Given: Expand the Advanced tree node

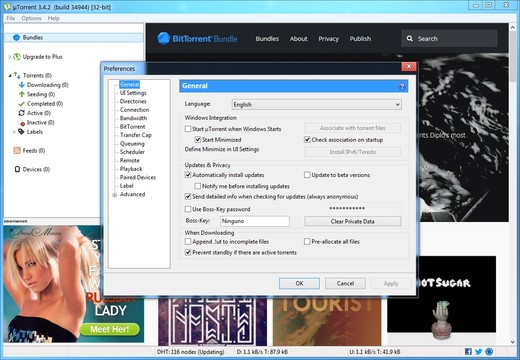Looking at the screenshot, I should click(x=115, y=195).
